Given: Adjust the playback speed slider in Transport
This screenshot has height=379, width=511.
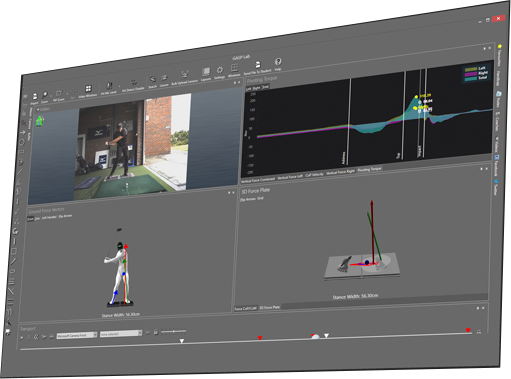Looking at the screenshot, I should 174,332.
